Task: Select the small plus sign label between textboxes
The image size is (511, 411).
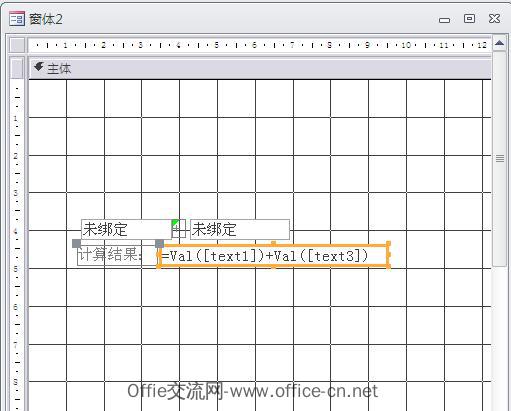Action: coord(179,229)
